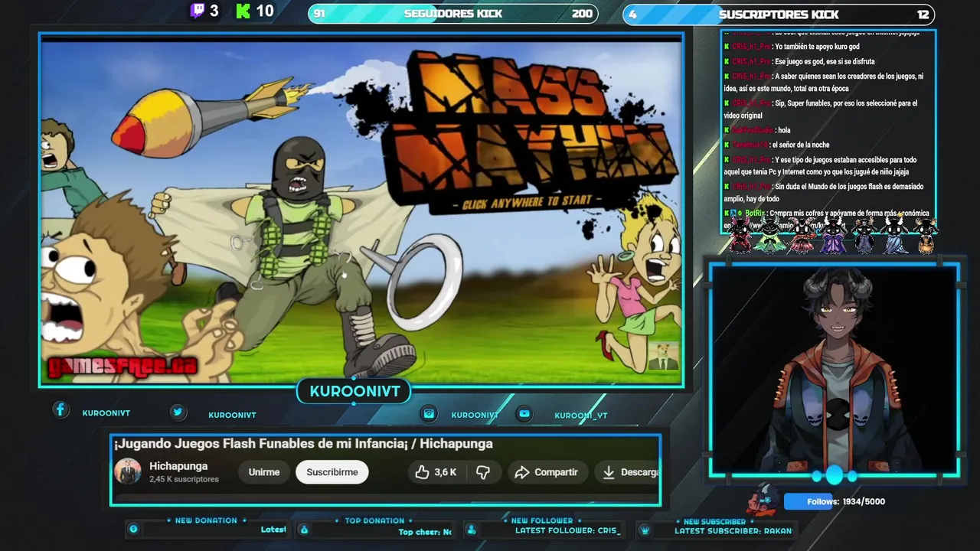
Task: Click the Suscriptores Kick progress bar
Action: click(779, 14)
